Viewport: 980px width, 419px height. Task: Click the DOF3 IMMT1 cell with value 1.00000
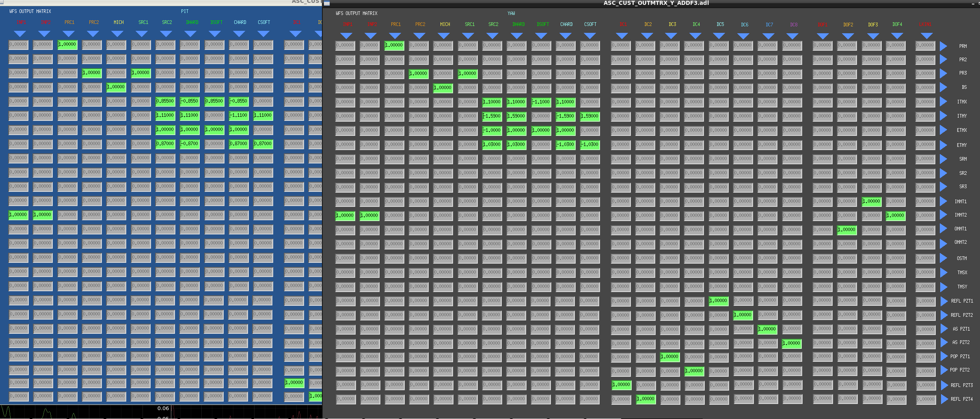(872, 201)
